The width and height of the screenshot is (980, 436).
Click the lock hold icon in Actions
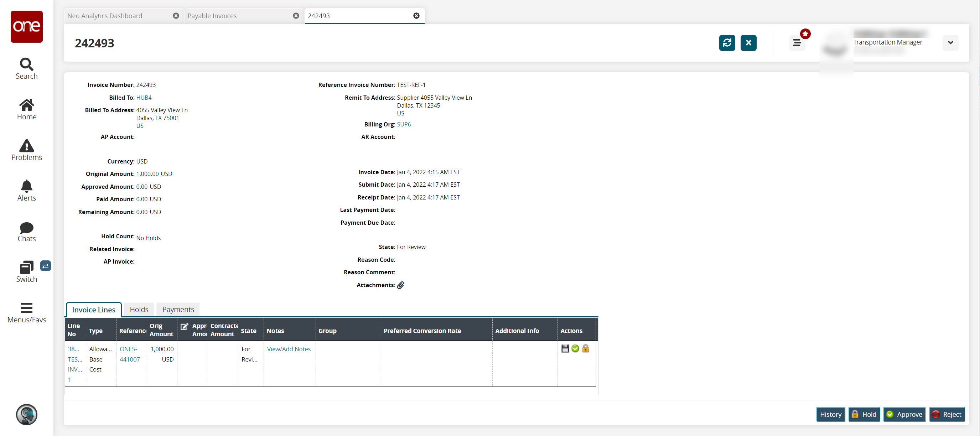pyautogui.click(x=586, y=348)
